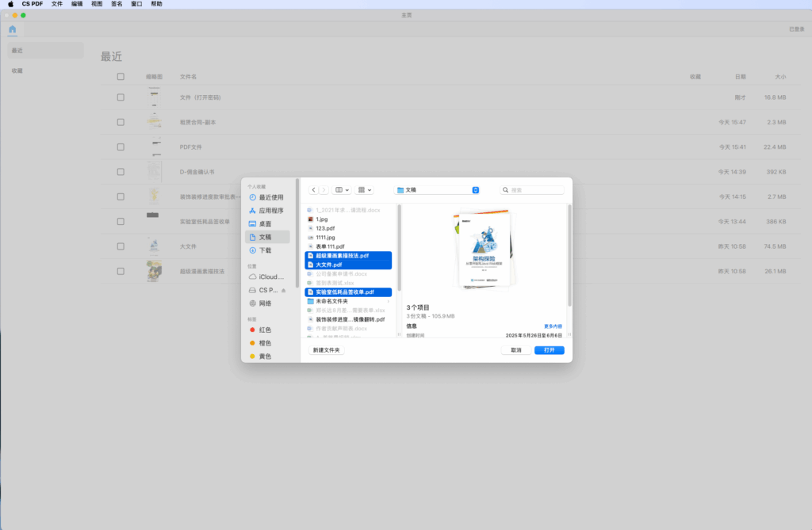Select file 1111.jpg
812x530 pixels.
pyautogui.click(x=348, y=238)
